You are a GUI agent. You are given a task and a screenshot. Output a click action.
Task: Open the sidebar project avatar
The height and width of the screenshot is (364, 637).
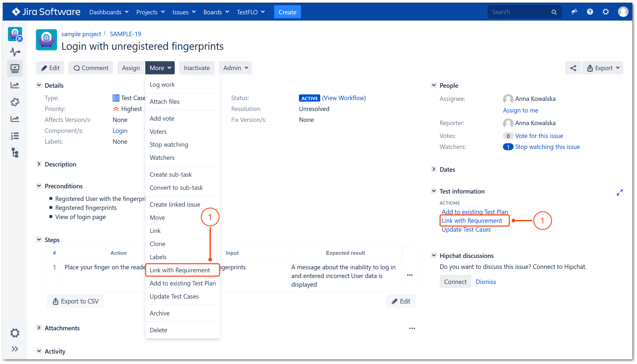(15, 34)
